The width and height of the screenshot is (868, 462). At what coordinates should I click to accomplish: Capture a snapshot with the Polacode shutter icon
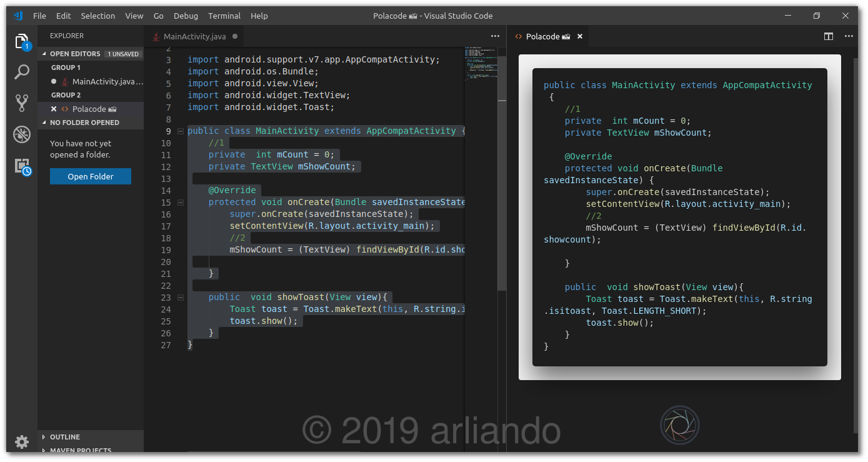coord(679,424)
